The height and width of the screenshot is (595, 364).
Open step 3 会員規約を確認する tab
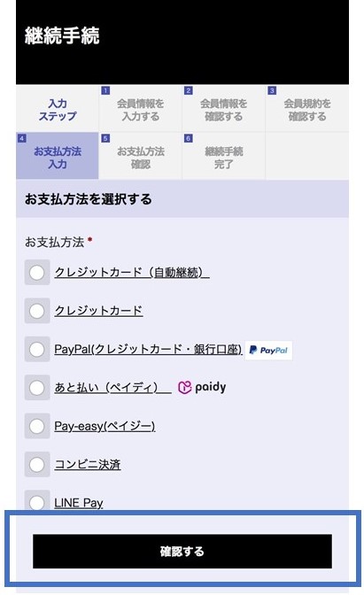point(307,109)
